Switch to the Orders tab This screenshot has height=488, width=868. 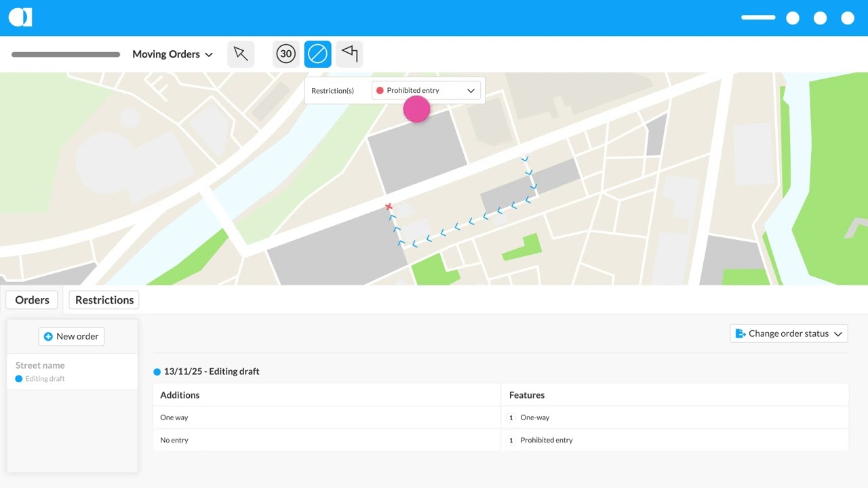click(32, 300)
